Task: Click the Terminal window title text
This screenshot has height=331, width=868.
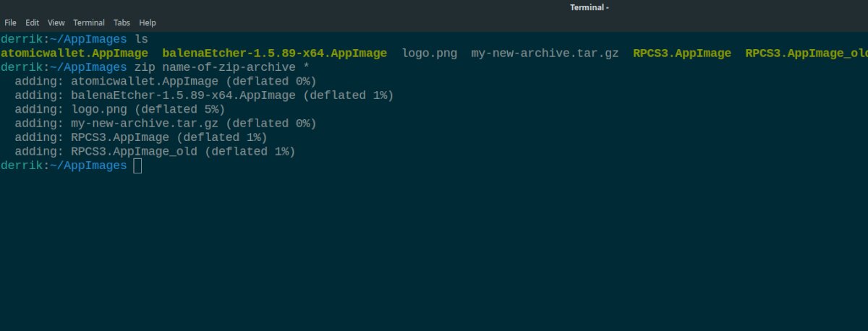Action: (589, 7)
